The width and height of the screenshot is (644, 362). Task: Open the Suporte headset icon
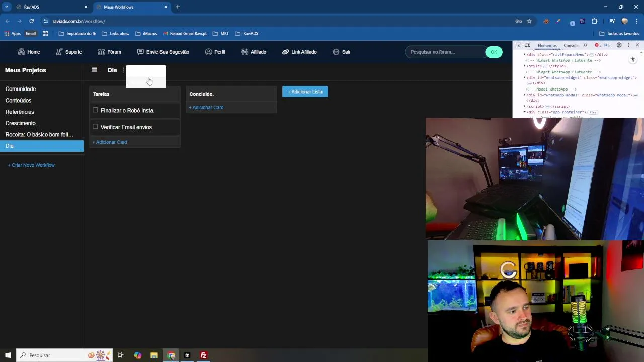(x=59, y=52)
